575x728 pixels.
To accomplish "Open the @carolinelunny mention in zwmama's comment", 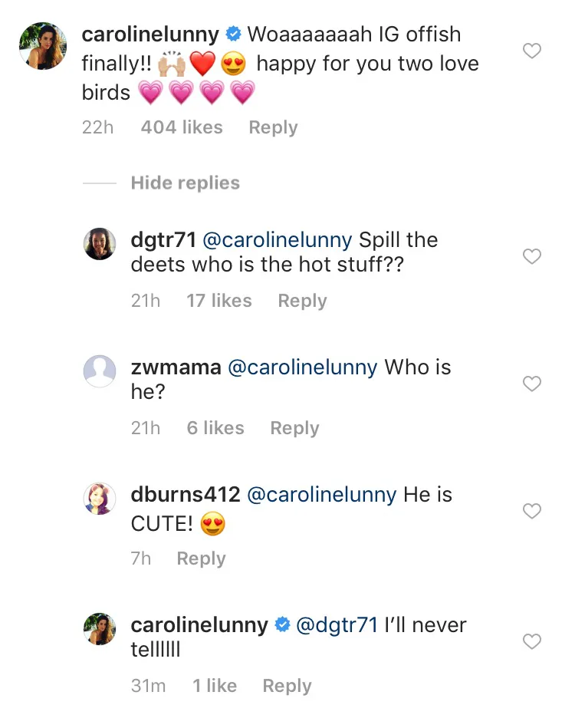I will click(x=303, y=367).
